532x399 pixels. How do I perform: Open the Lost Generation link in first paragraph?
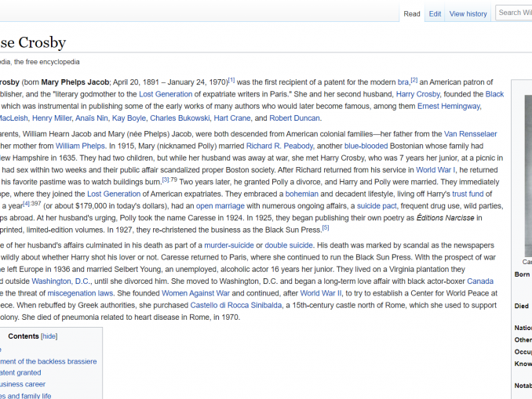click(166, 94)
